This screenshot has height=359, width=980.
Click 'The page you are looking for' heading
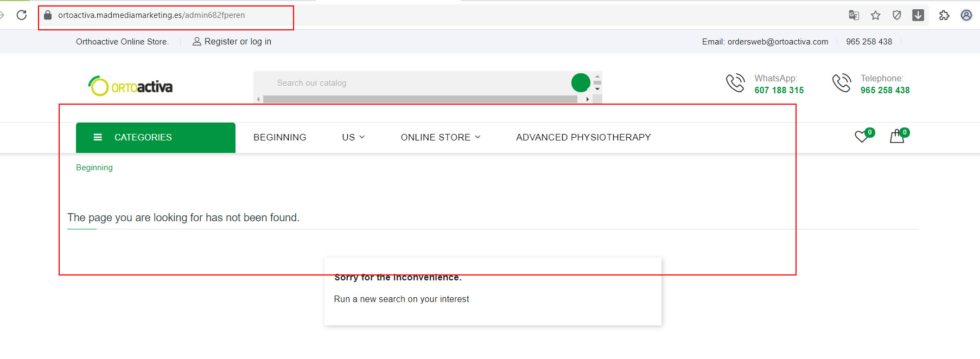183,217
